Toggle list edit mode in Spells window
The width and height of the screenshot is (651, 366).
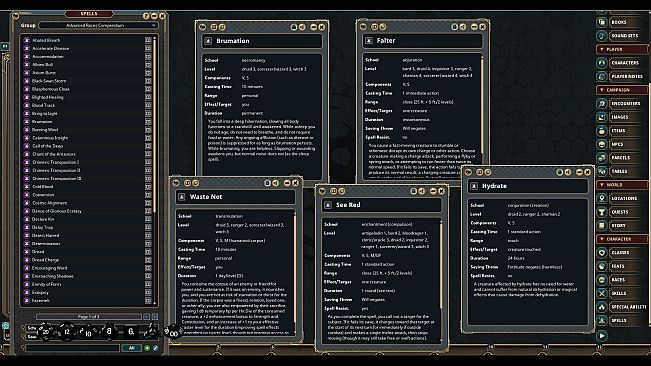tap(156, 348)
